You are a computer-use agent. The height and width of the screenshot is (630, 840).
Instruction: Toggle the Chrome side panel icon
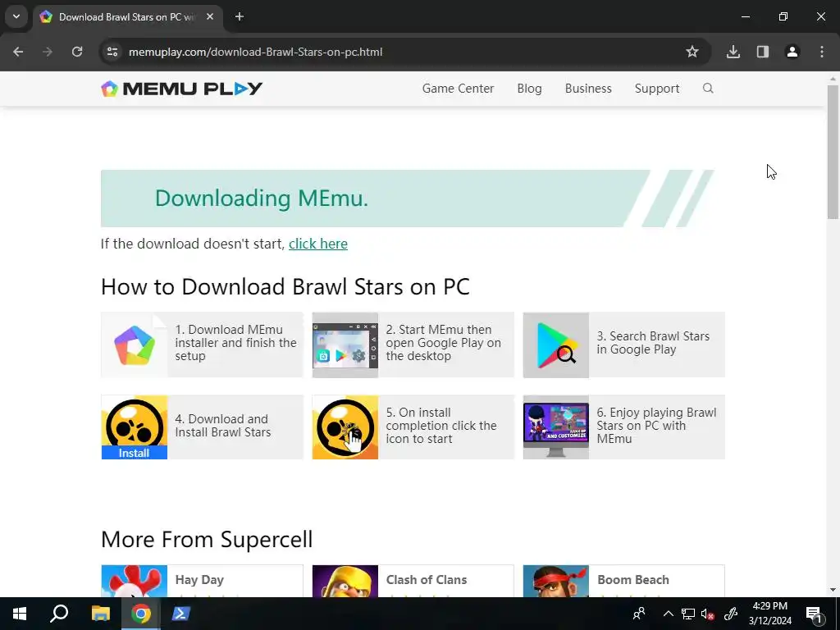763,52
